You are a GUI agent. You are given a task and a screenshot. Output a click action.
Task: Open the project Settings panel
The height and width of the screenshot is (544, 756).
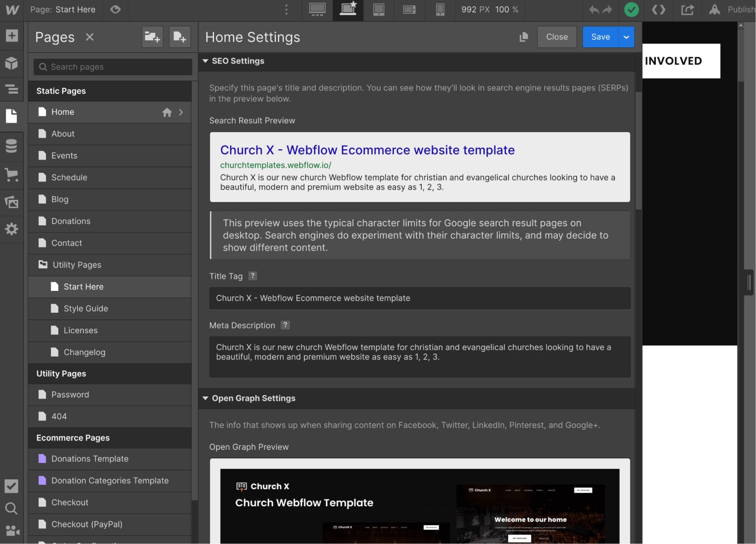(x=12, y=229)
